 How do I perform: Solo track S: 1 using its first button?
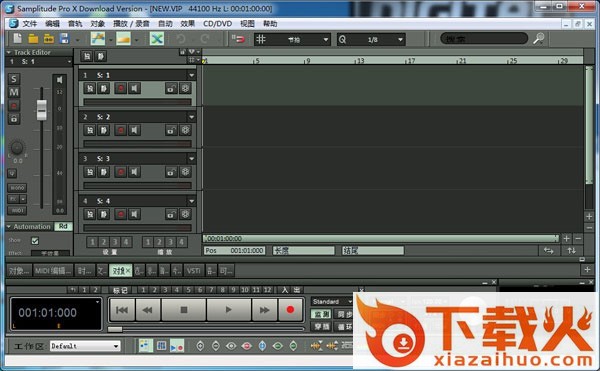(x=90, y=89)
